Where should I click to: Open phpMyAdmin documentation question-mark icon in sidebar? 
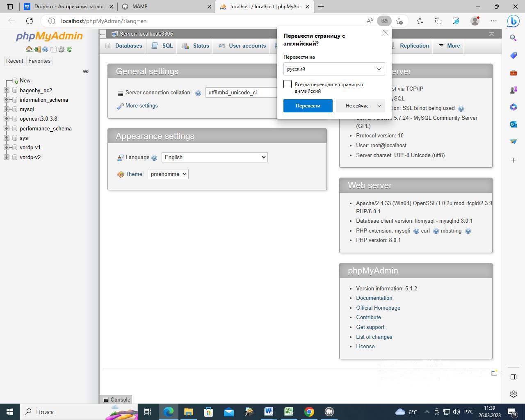(x=45, y=49)
